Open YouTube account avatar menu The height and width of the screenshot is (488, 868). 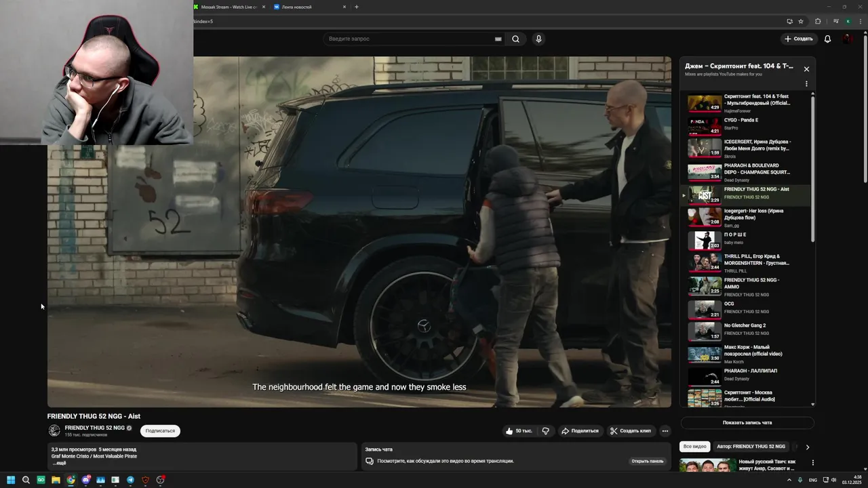848,39
